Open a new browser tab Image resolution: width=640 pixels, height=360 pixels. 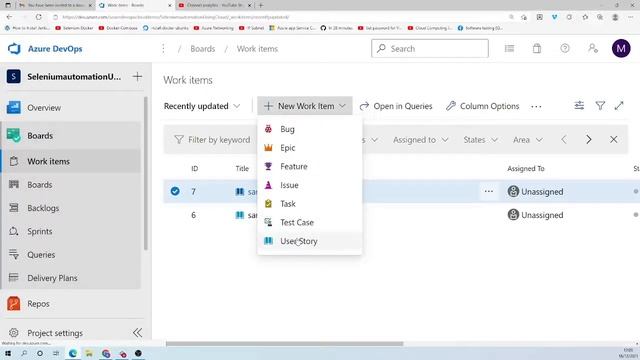coord(261,5)
